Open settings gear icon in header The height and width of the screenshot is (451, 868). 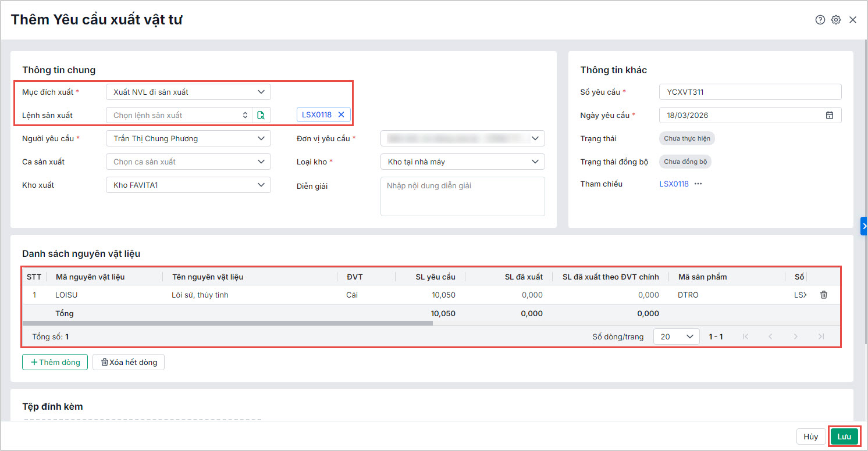836,20
